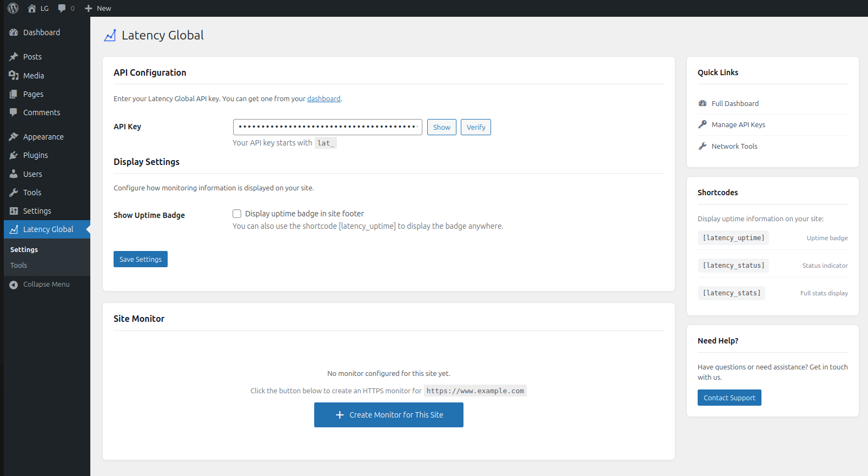Click the Network Tools wrench icon
The width and height of the screenshot is (868, 476).
[x=703, y=146]
